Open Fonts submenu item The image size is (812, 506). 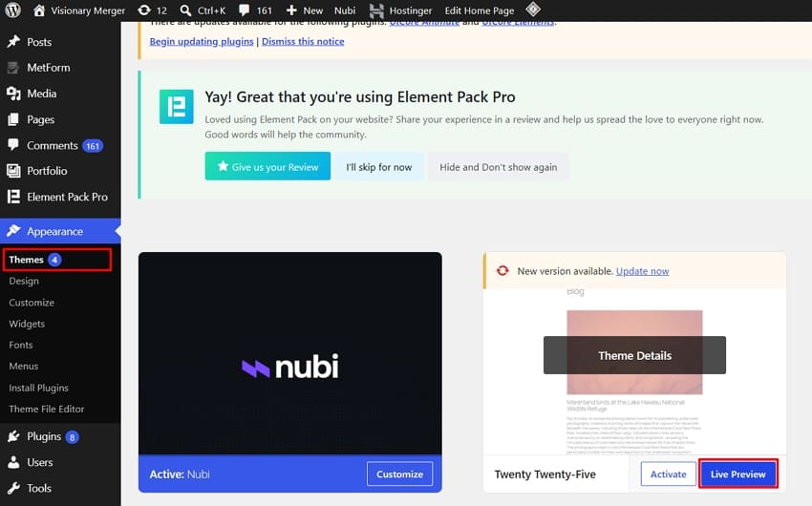click(21, 345)
